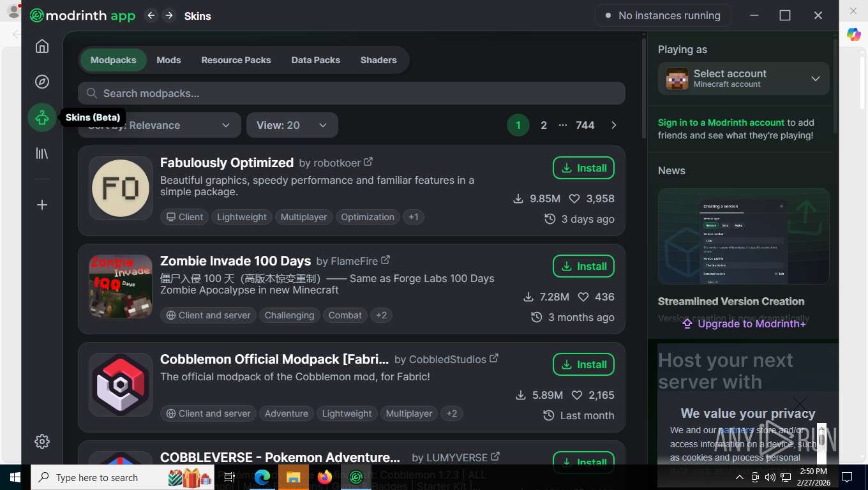
Task: Select results page 1
Action: pyautogui.click(x=518, y=125)
